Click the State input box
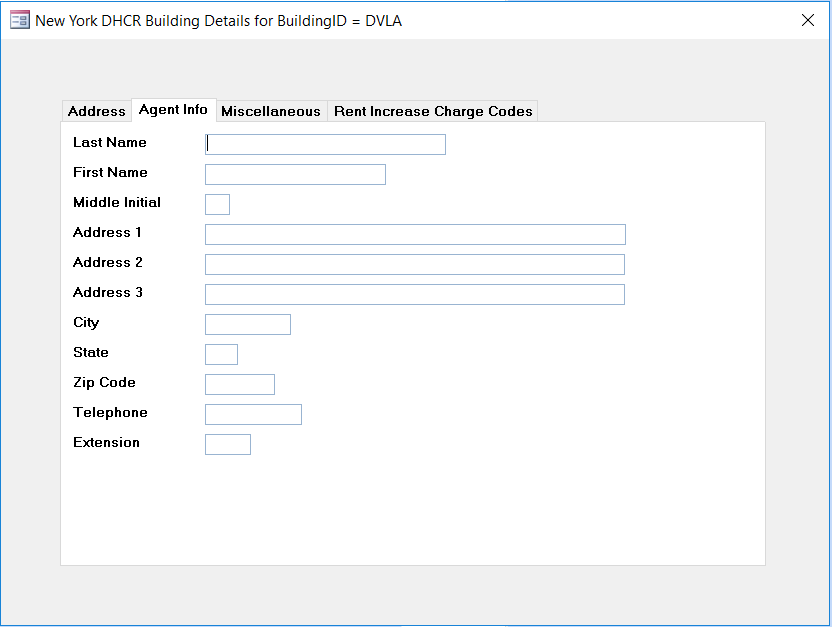Screen dimensions: 832x627 [221, 354]
